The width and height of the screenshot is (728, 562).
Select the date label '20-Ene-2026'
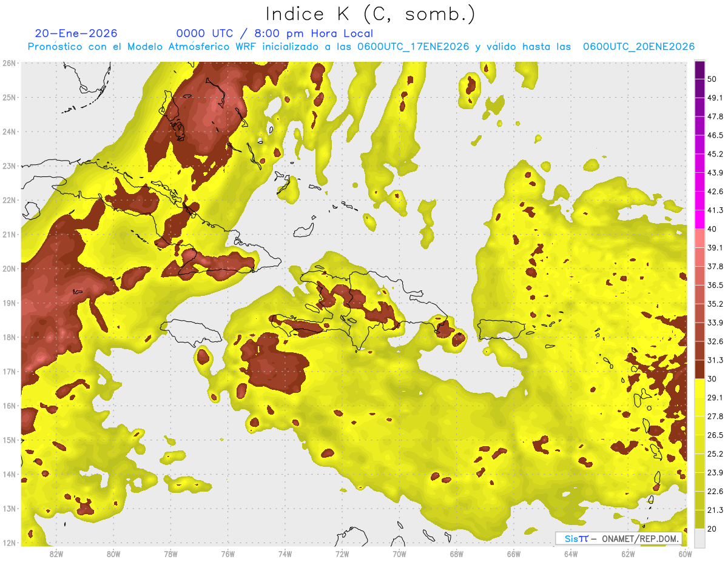(x=76, y=34)
